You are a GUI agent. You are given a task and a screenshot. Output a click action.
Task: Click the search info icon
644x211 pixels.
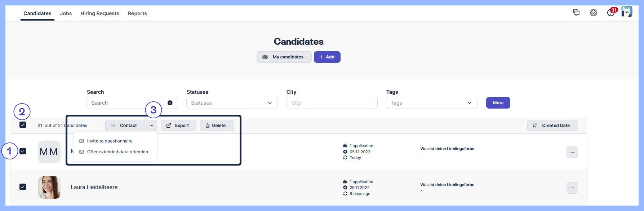click(x=170, y=103)
